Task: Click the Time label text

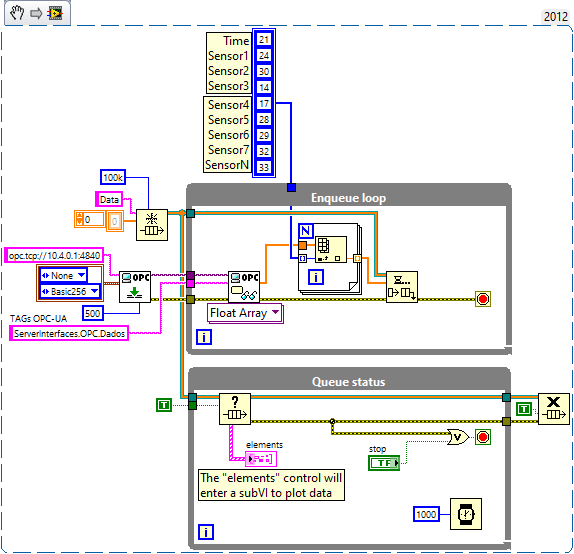Action: 236,41
